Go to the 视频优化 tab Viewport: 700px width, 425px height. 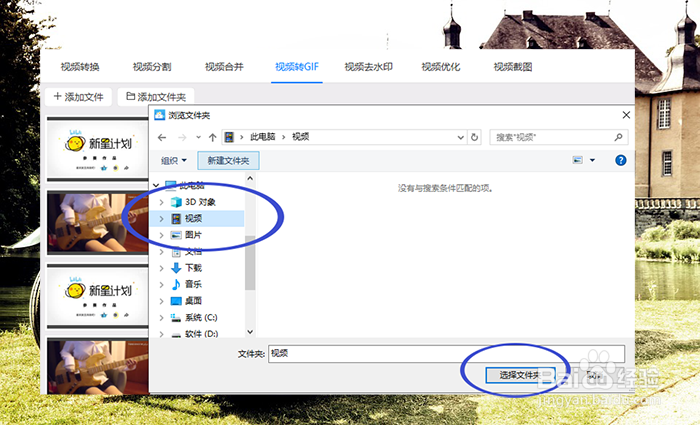pyautogui.click(x=441, y=67)
